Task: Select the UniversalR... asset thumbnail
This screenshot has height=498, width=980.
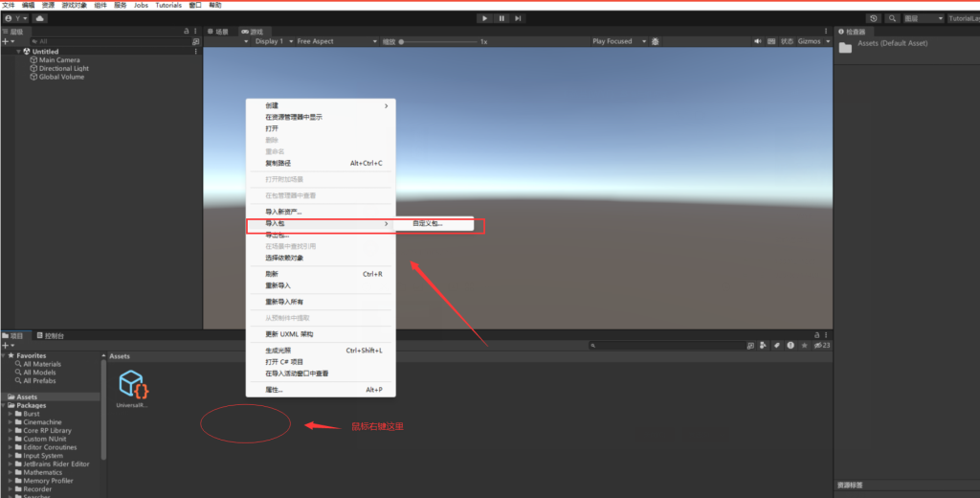Action: coord(132,385)
